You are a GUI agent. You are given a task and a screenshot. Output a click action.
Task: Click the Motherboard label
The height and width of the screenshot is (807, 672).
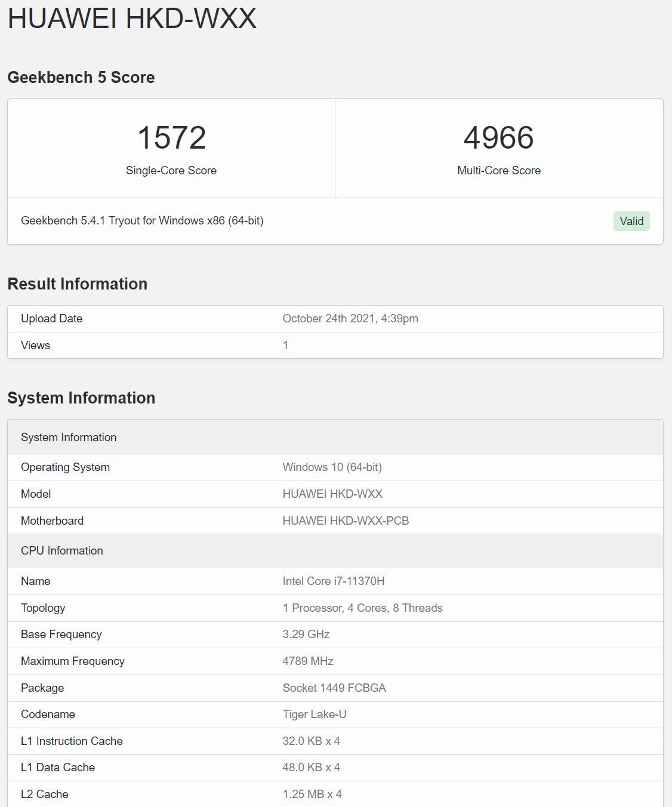click(x=53, y=521)
